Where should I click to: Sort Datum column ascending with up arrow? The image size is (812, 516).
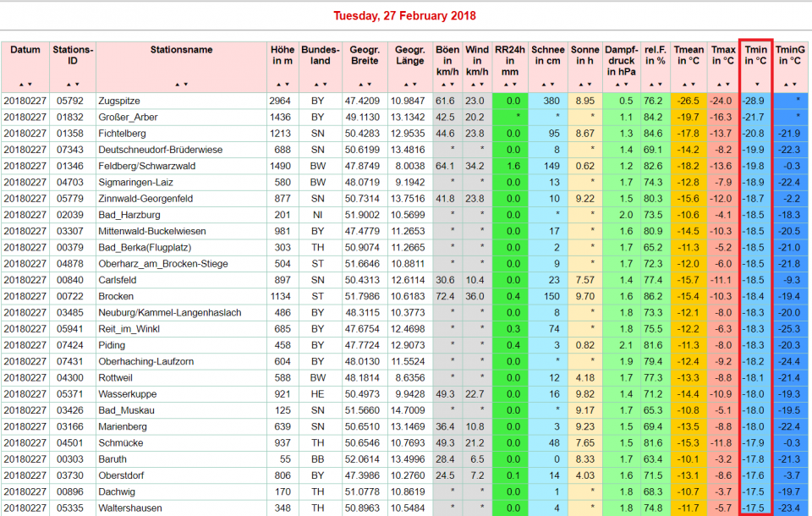pos(22,85)
